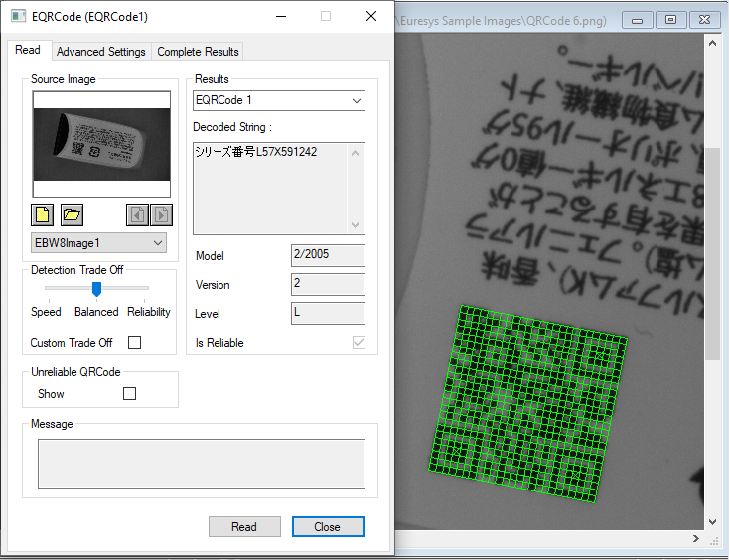Click the open folder icon to load image
This screenshot has width=730, height=560.
click(x=72, y=214)
